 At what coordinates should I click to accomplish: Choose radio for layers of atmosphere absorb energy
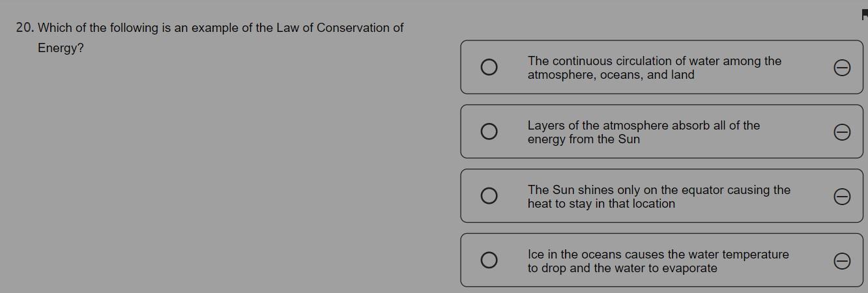click(x=489, y=132)
